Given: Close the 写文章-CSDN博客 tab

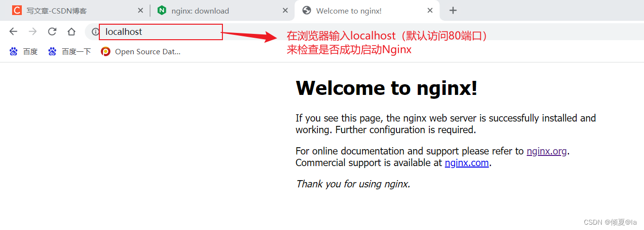Looking at the screenshot, I should point(141,10).
